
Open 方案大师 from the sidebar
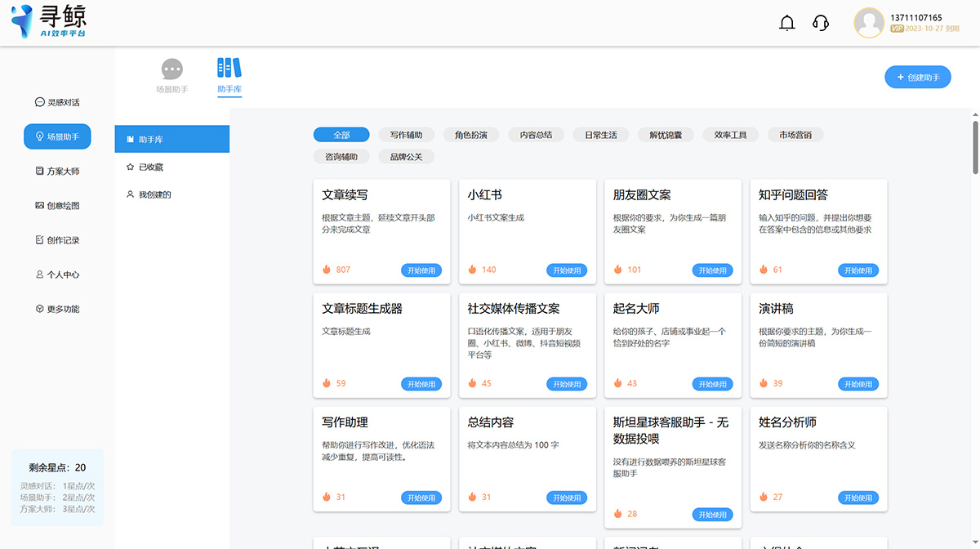point(57,171)
